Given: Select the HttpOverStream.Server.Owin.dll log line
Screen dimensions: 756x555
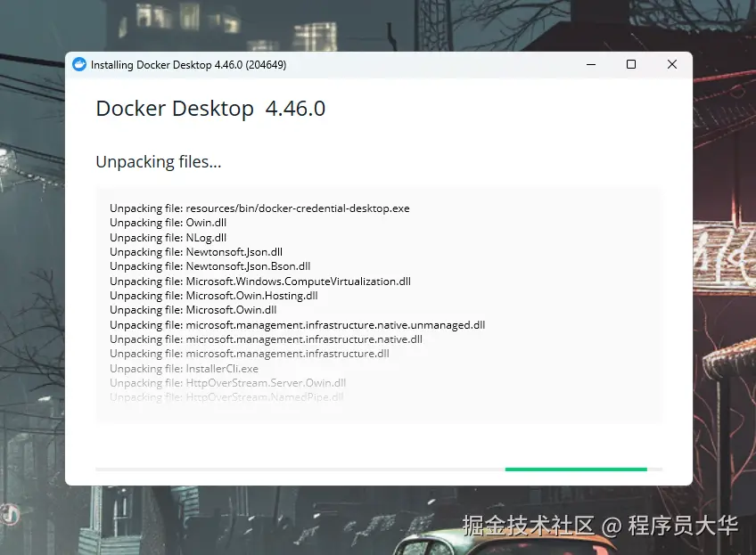Looking at the screenshot, I should [228, 383].
